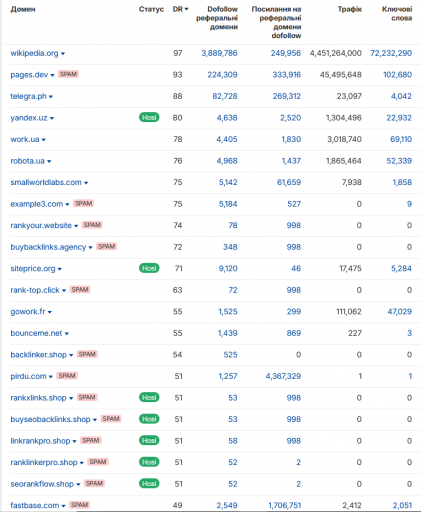Click pirdu.com links value 4,367,329
This screenshot has height=512, width=421.
pos(283,376)
